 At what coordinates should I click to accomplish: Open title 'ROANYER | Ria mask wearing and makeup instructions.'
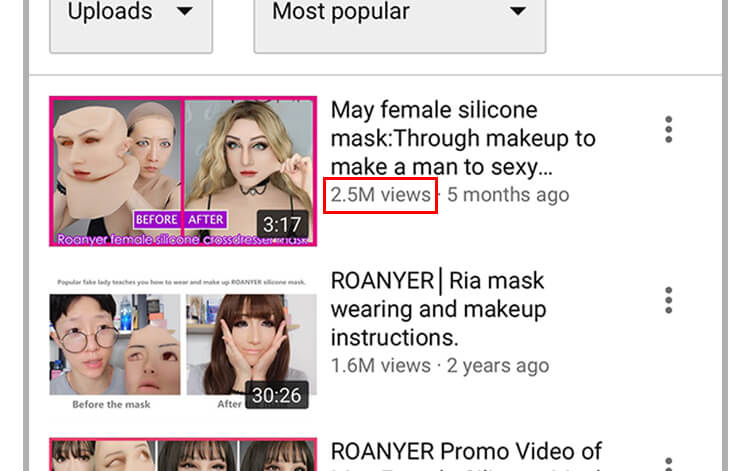[439, 309]
